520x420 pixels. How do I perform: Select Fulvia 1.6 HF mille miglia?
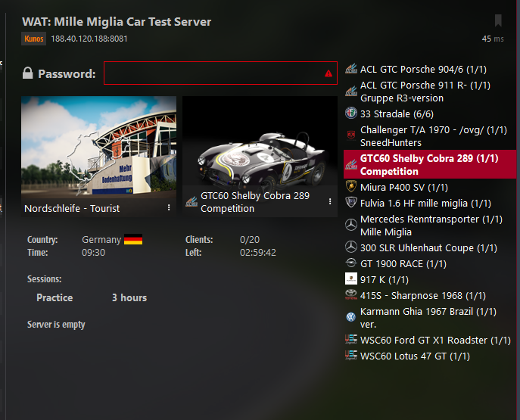coord(430,204)
